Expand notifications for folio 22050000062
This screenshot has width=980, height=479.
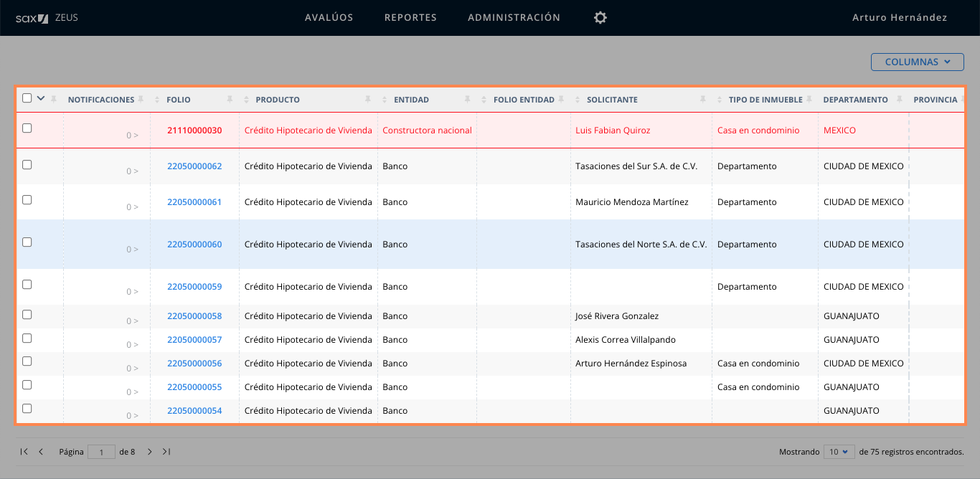tap(132, 171)
